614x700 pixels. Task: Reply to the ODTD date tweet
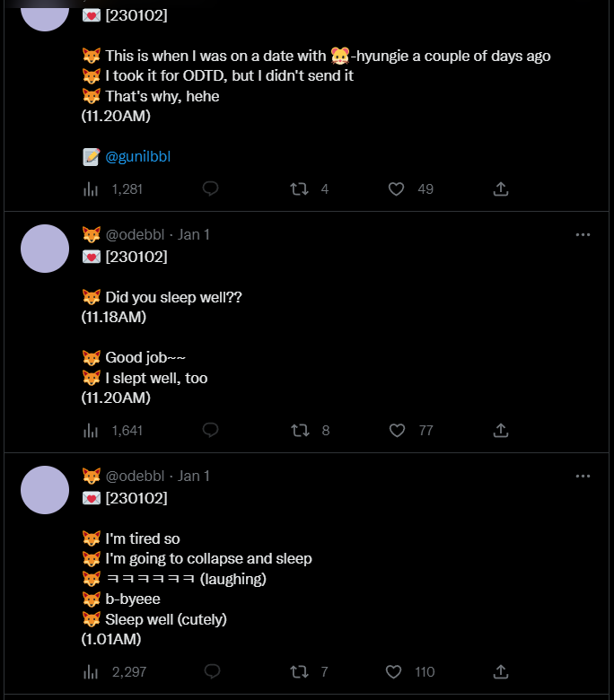coord(210,188)
